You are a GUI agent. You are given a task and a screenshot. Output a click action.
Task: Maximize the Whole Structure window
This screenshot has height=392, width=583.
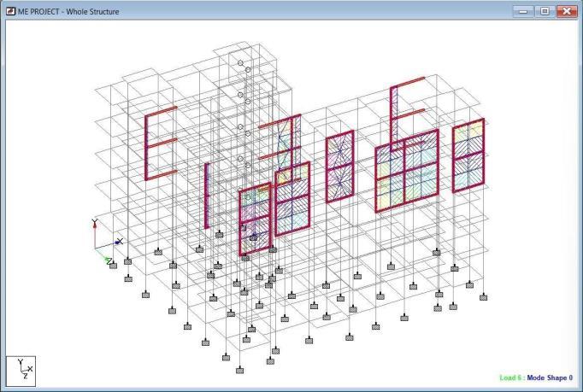tap(545, 11)
